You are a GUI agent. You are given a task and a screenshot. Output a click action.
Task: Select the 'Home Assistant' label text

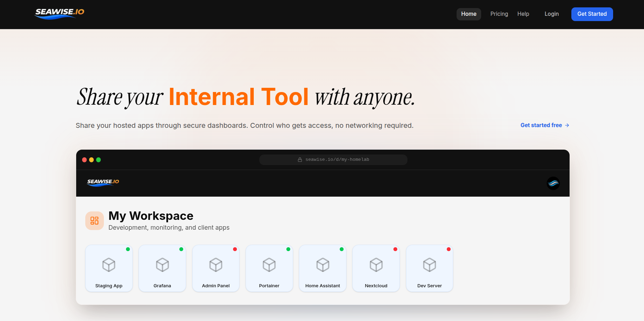pos(323,286)
